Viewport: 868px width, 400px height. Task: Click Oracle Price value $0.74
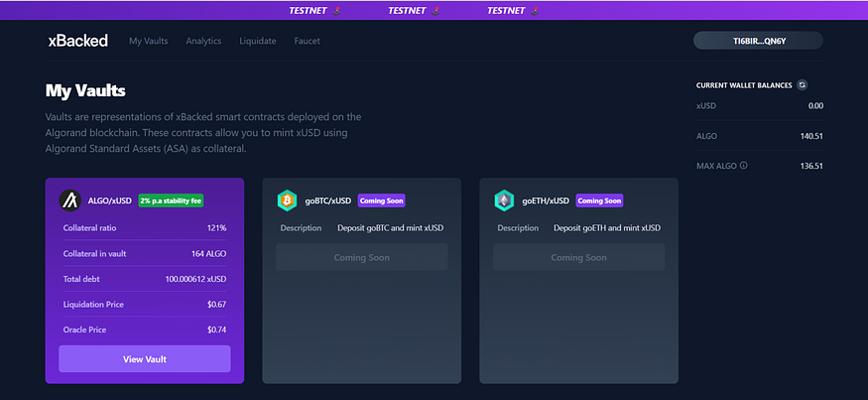coord(217,330)
